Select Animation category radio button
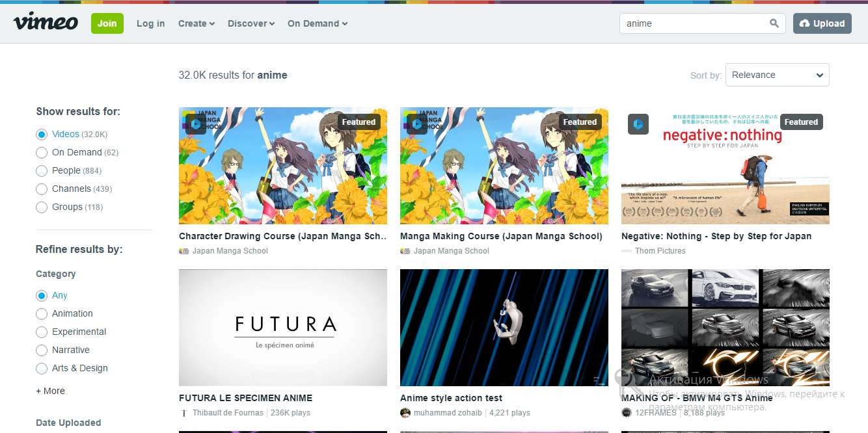 [x=42, y=314]
